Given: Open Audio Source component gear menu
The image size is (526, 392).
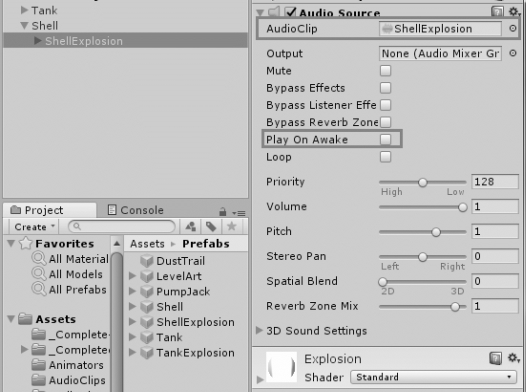Looking at the screenshot, I should click(514, 12).
